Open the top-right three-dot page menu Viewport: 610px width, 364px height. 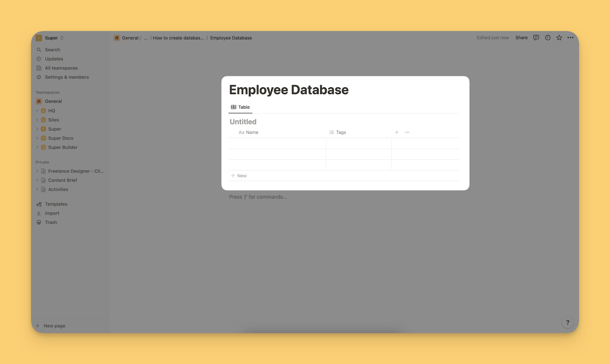coord(570,38)
